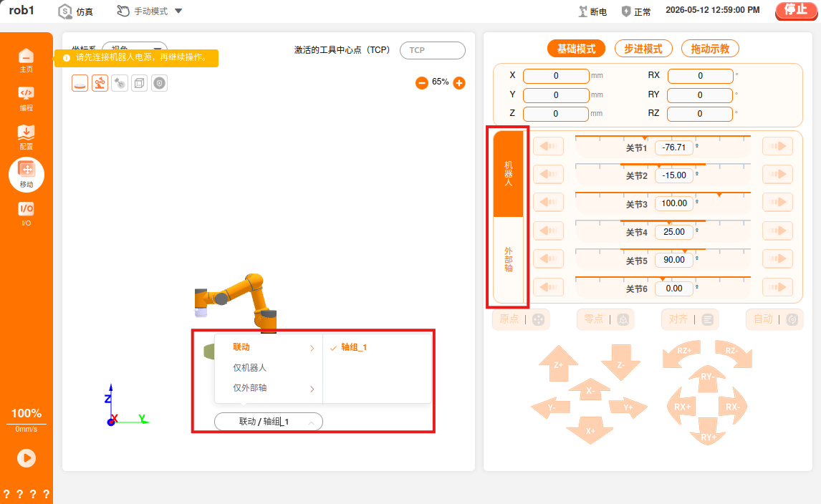Zoom in 3D view with plus icon

(459, 83)
